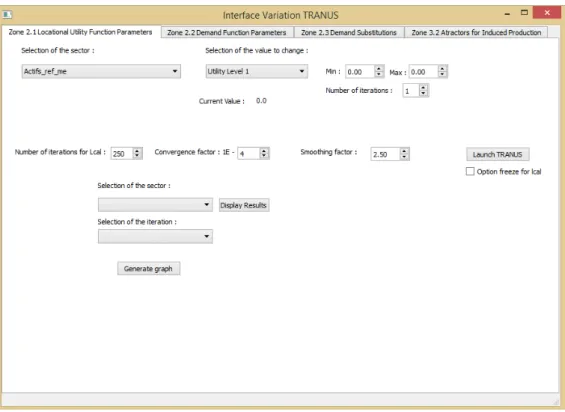Viewport: 565px width, 412px height.
Task: Click the Launch TRANUS button
Action: pos(498,154)
